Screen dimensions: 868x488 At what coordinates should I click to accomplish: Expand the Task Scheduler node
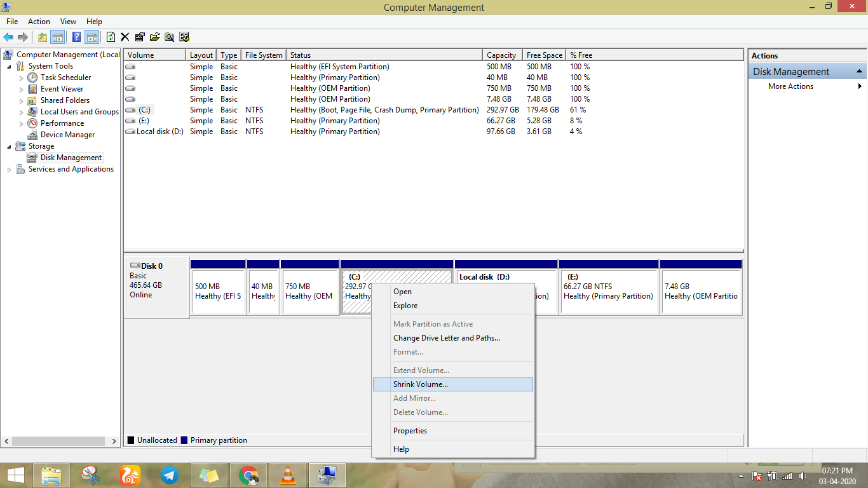[x=21, y=78]
